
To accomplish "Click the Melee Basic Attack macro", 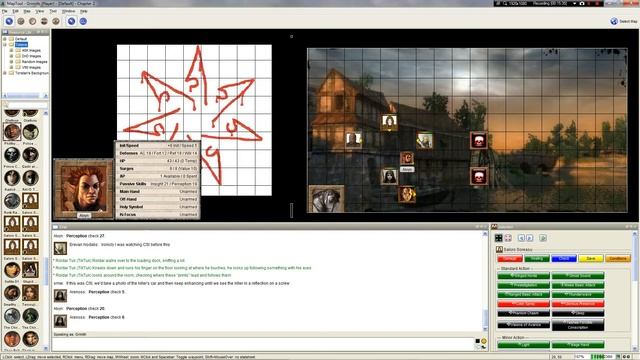I will pyautogui.click(x=578, y=285).
